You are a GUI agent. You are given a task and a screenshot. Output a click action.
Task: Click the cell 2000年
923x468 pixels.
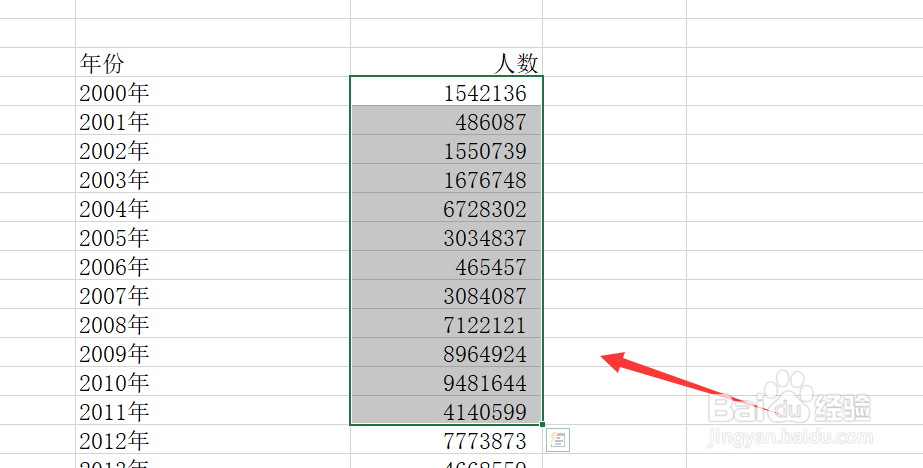coord(213,91)
